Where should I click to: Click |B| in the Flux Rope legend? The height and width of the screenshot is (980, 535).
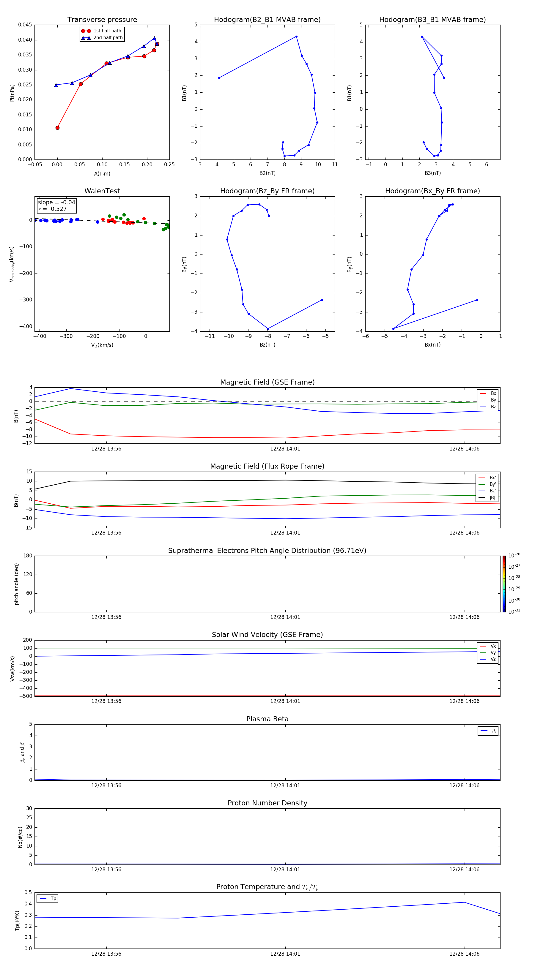coord(487,498)
